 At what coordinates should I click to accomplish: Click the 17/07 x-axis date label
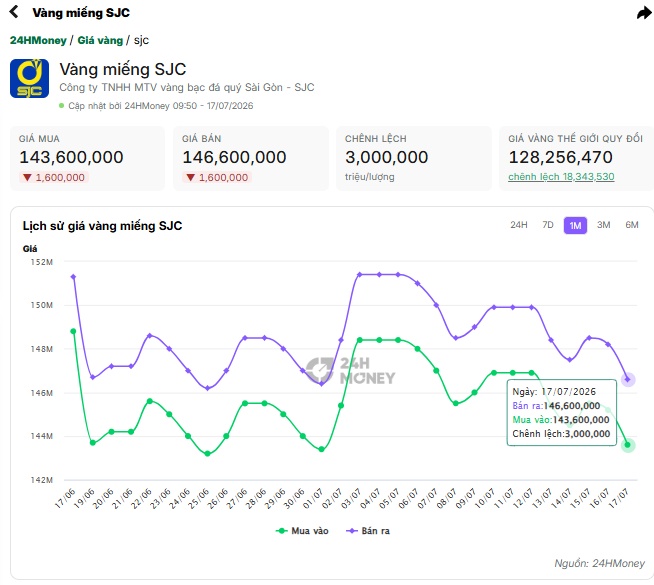click(x=619, y=498)
